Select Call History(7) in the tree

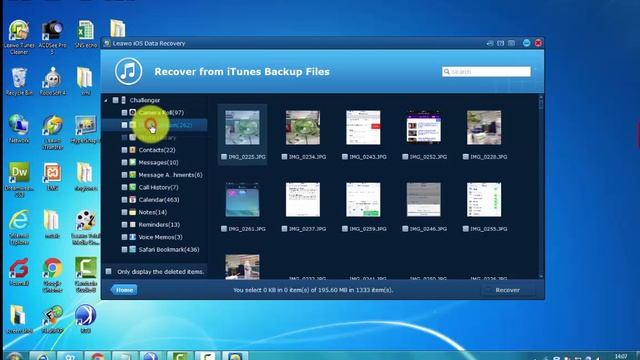pos(158,187)
